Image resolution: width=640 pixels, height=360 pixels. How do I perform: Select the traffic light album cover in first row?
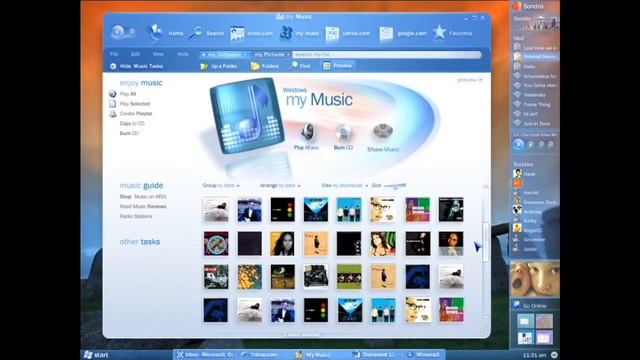(x=282, y=209)
